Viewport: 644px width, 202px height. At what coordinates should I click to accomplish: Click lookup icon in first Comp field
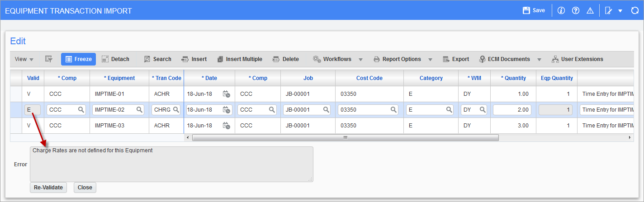[81, 110]
